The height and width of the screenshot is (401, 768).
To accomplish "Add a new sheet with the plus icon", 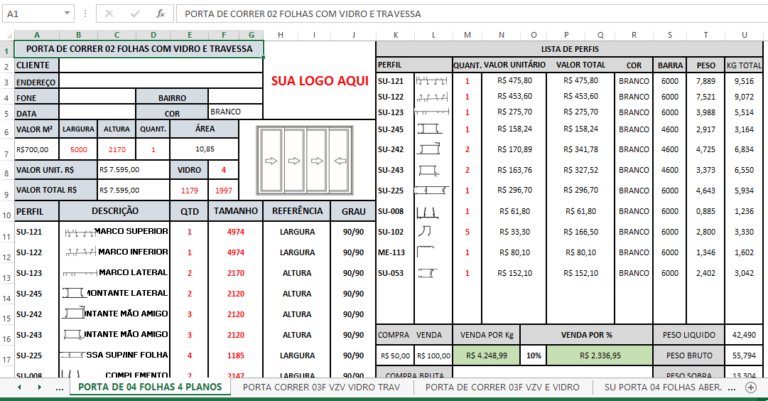I will click(x=750, y=387).
